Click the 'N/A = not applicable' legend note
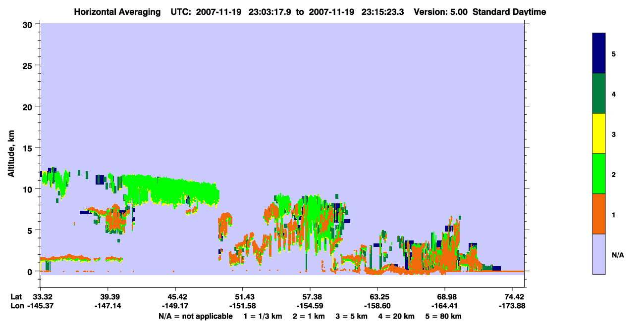This screenshot has height=330, width=644. coord(196,316)
